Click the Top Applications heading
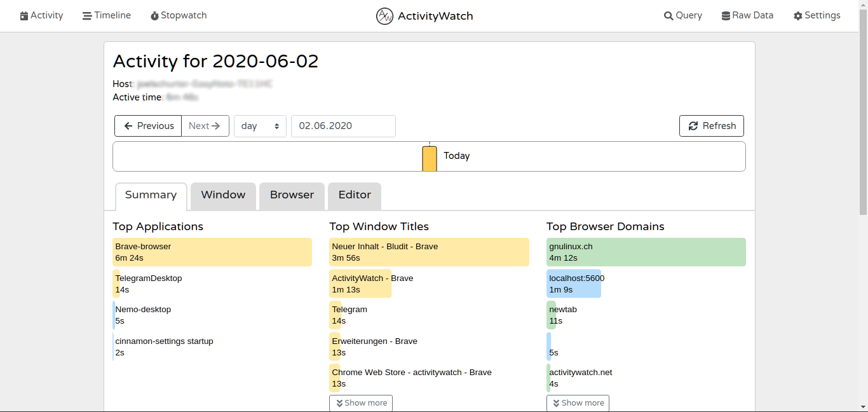The height and width of the screenshot is (412, 868). point(158,226)
